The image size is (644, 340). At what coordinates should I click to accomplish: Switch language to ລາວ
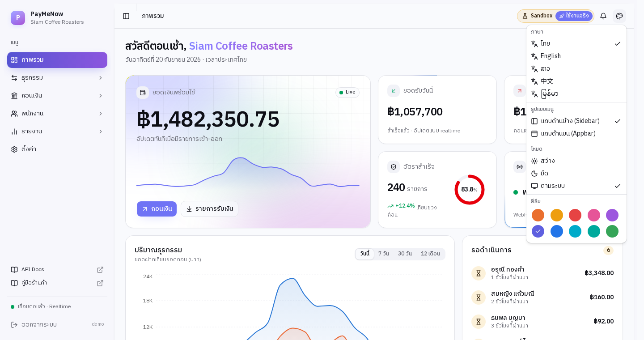(576, 69)
